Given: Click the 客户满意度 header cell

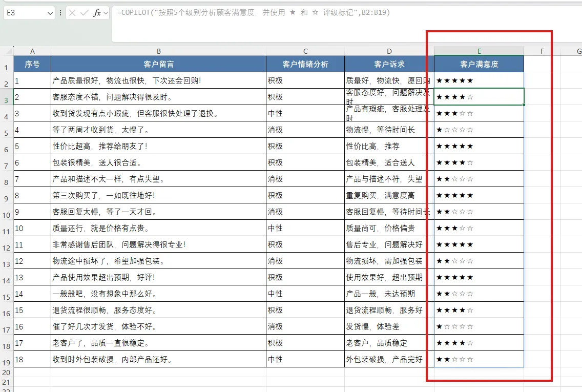Looking at the screenshot, I should (479, 64).
